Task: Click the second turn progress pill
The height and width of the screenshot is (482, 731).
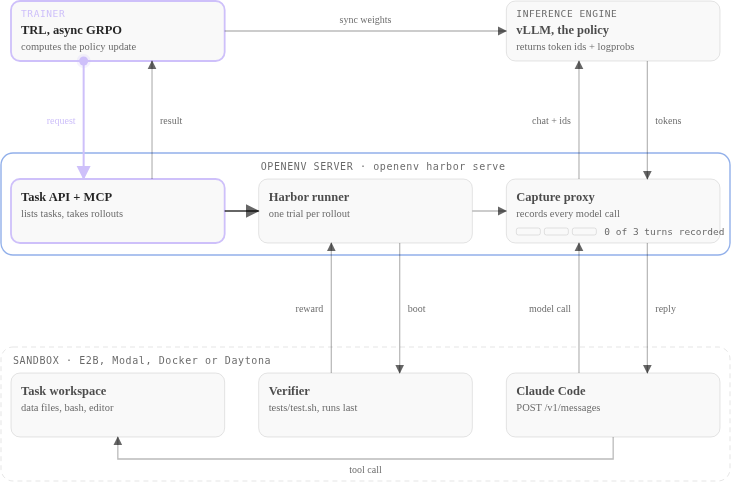Action: point(556,231)
